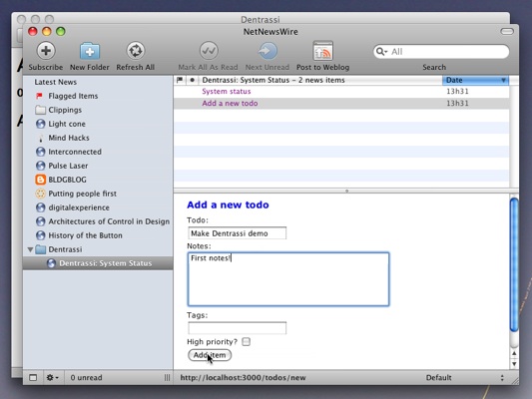Click the 0 unread status text
The height and width of the screenshot is (399, 532).
pyautogui.click(x=86, y=377)
